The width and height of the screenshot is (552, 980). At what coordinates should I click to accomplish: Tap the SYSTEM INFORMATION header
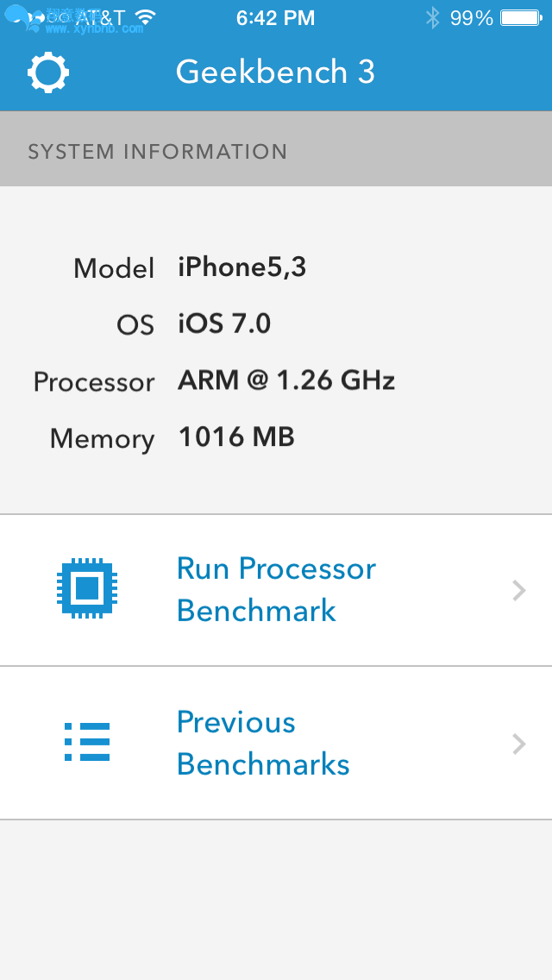click(x=158, y=151)
